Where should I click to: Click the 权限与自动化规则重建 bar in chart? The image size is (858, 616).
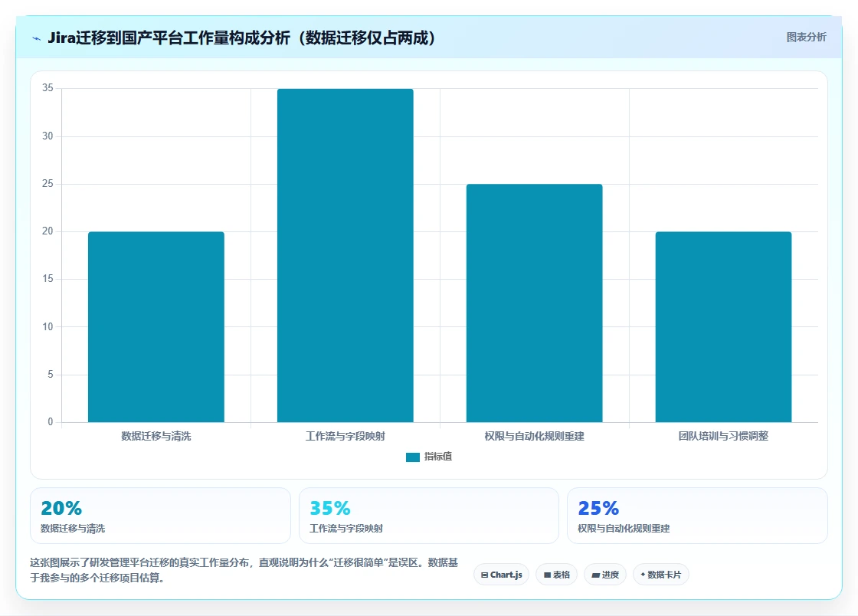[x=534, y=303]
